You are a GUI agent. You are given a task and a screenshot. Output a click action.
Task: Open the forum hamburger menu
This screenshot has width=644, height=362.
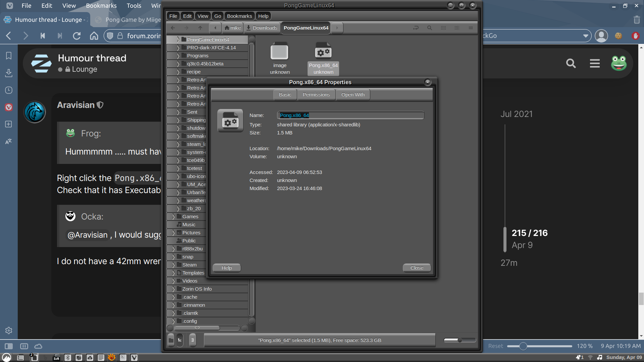click(x=595, y=63)
